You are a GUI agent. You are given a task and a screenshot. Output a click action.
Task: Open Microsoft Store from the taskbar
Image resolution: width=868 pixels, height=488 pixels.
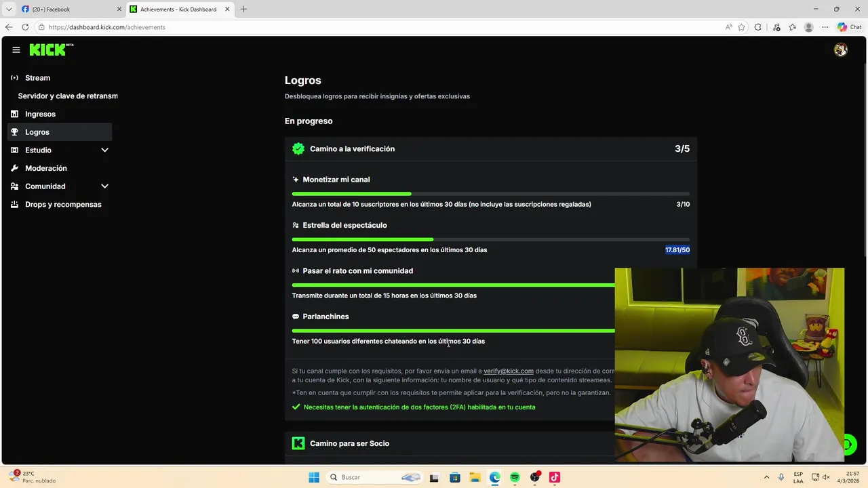click(455, 477)
